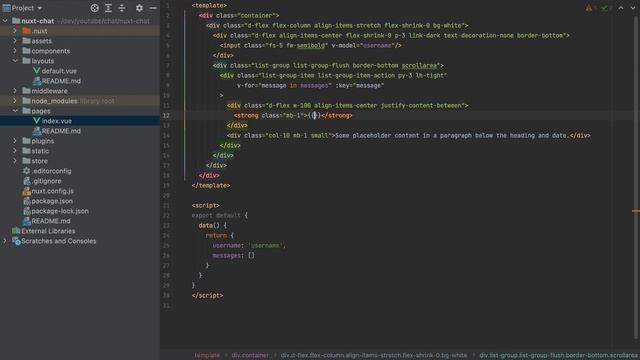Open the .gitignore file
This screenshot has width=640, height=360.
pyautogui.click(x=46, y=181)
